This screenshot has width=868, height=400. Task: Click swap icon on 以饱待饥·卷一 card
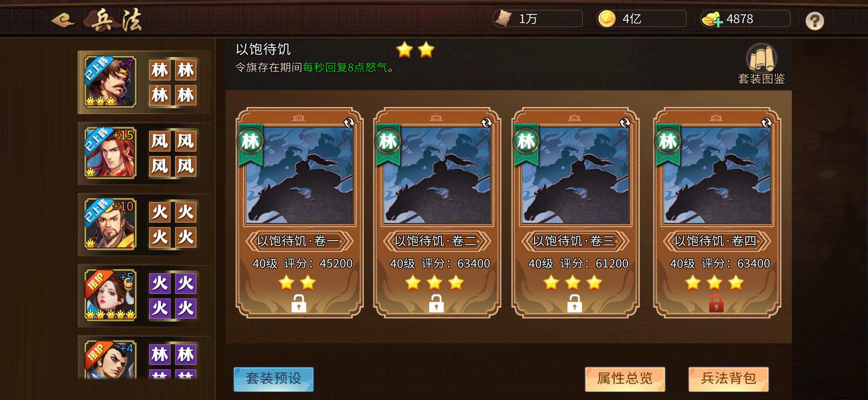(x=349, y=122)
